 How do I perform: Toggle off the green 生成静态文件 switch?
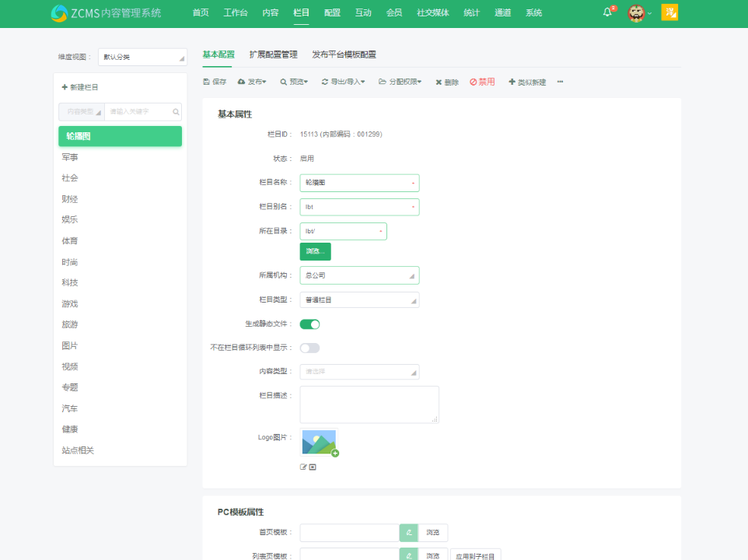(309, 324)
